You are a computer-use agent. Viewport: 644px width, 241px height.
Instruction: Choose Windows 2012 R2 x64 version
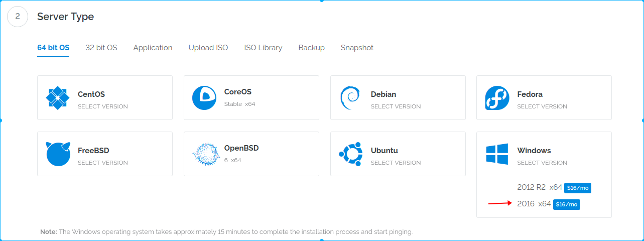(540, 187)
